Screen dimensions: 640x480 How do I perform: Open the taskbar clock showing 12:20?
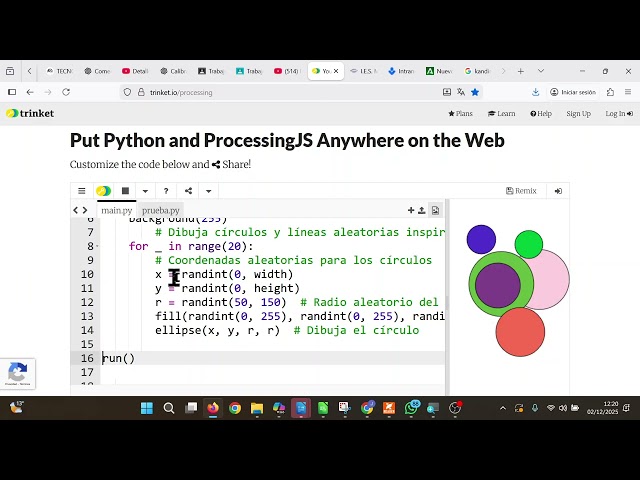coord(602,408)
